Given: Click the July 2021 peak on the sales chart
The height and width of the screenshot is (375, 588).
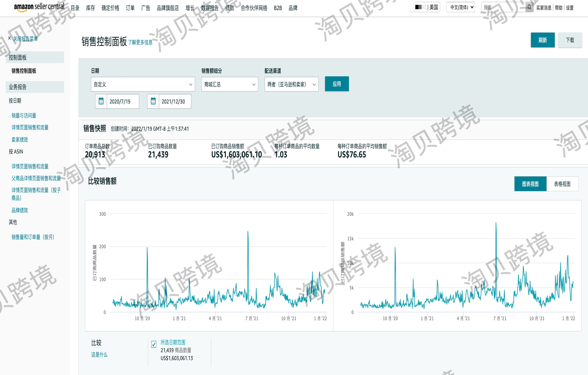Looking at the screenshot, I should [496, 224].
